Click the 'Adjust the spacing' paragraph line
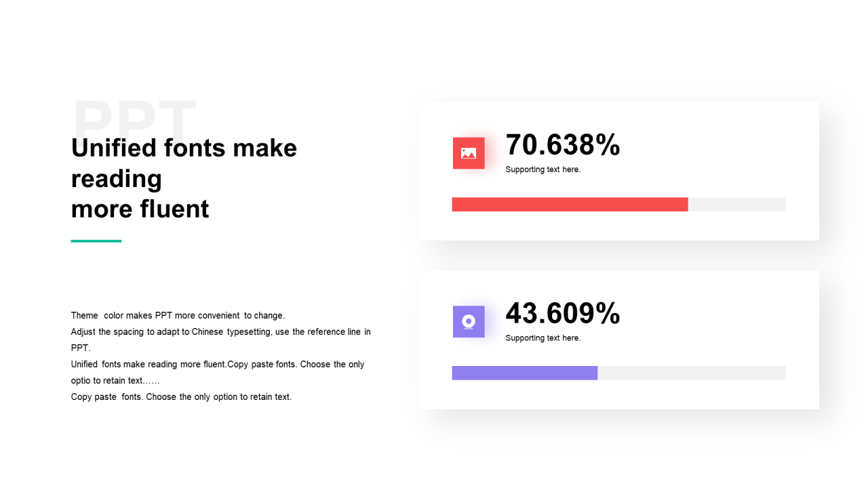Screen dimensions: 868x488 [220, 332]
